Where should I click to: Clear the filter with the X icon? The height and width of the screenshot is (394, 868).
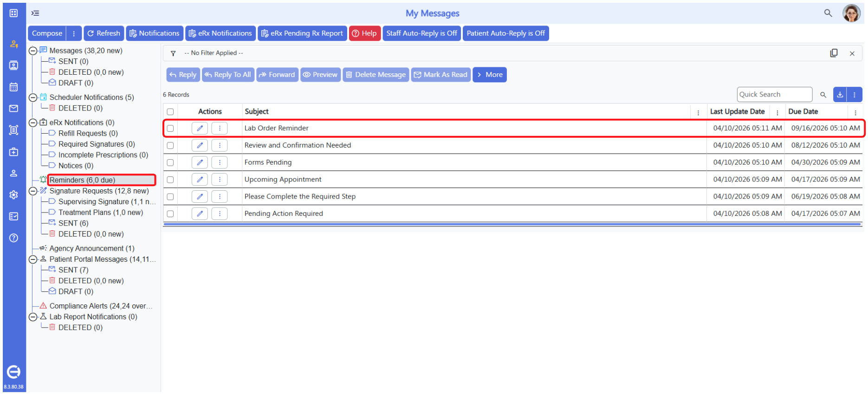coord(852,53)
